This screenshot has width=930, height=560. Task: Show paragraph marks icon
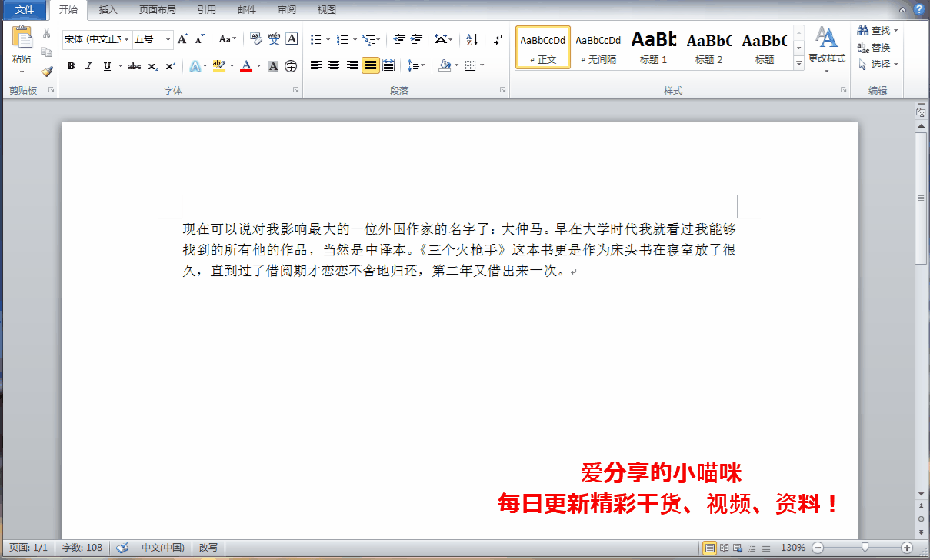(498, 39)
